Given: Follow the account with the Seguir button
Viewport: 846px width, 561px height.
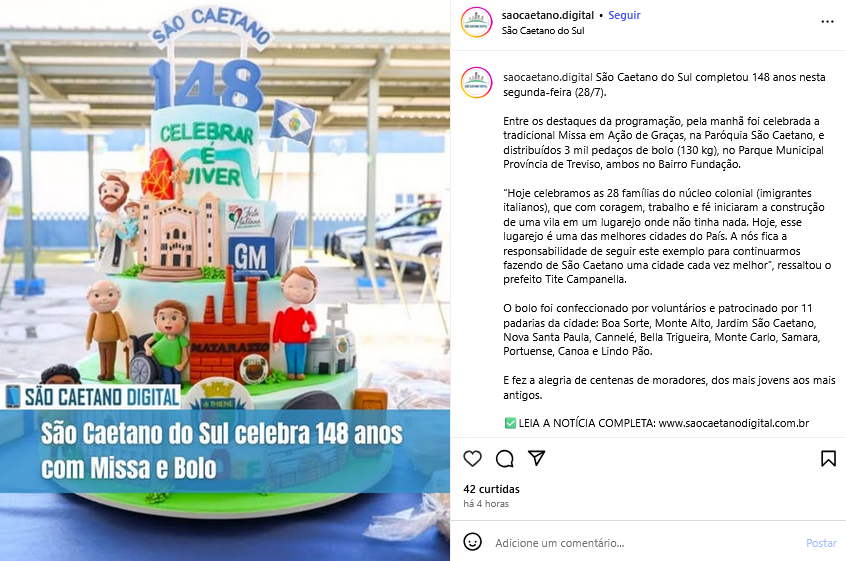Looking at the screenshot, I should pos(624,15).
